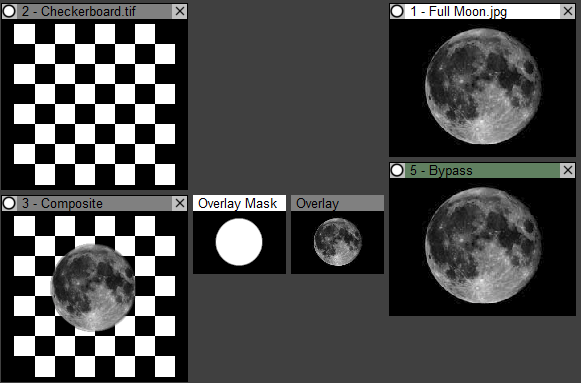This screenshot has width=581, height=383.
Task: Close the 1 - Full Moon.jpg node
Action: [x=568, y=11]
